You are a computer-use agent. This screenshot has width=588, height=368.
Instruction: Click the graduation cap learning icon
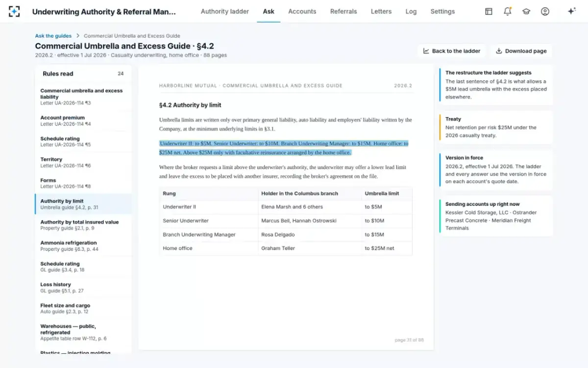(526, 11)
